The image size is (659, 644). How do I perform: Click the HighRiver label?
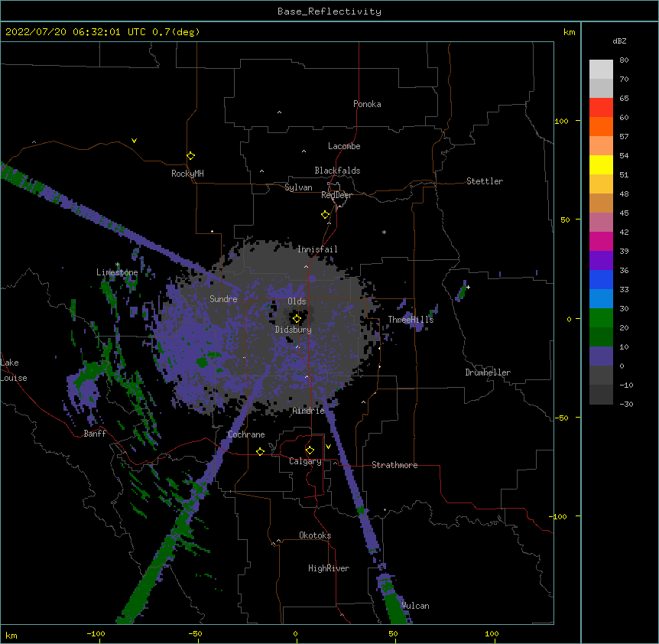(x=329, y=568)
